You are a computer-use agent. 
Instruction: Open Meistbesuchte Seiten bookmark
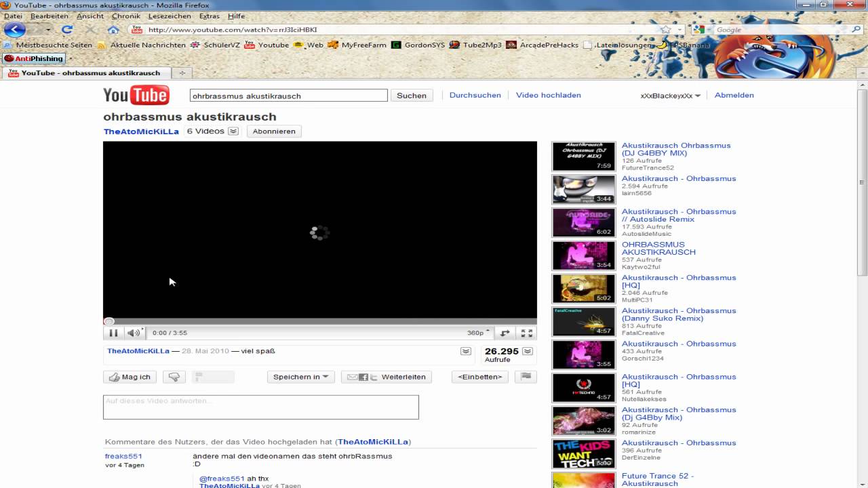[47, 45]
